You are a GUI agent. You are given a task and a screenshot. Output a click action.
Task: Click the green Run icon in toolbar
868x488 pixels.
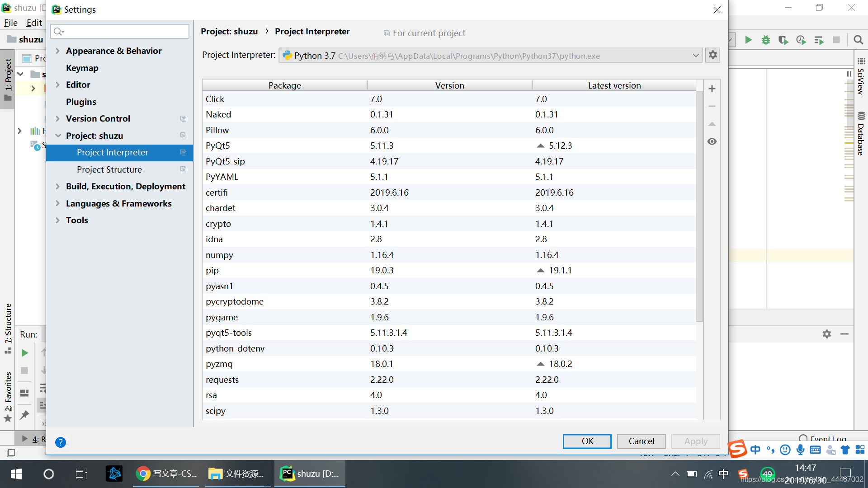pos(749,40)
